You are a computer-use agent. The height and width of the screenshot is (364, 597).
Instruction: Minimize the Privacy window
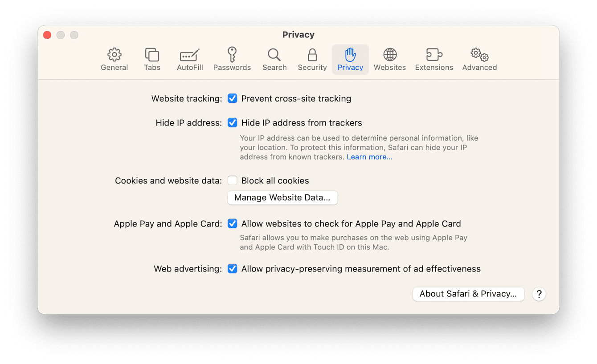61,35
